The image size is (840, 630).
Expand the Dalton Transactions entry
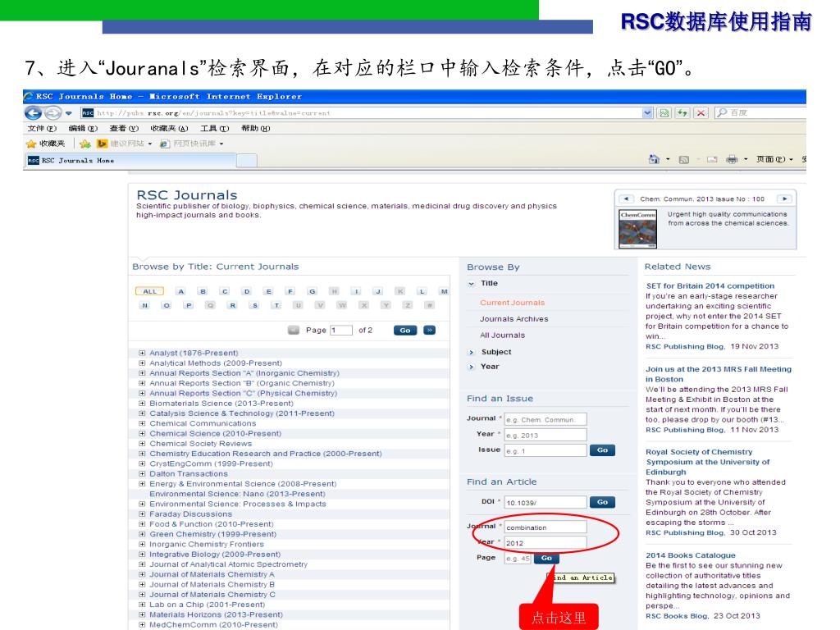click(x=142, y=473)
